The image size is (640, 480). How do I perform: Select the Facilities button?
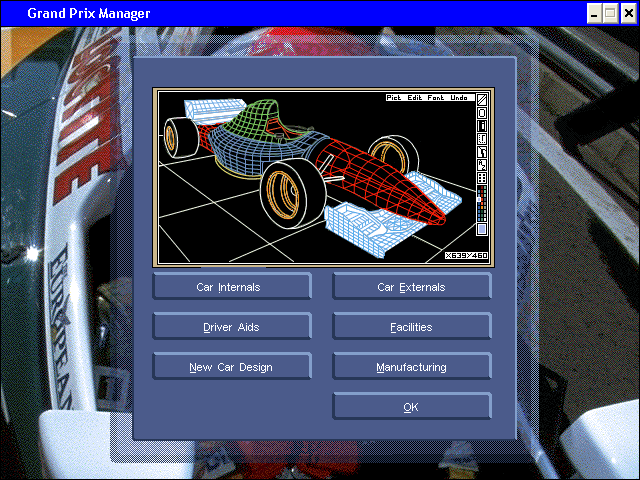pos(412,327)
